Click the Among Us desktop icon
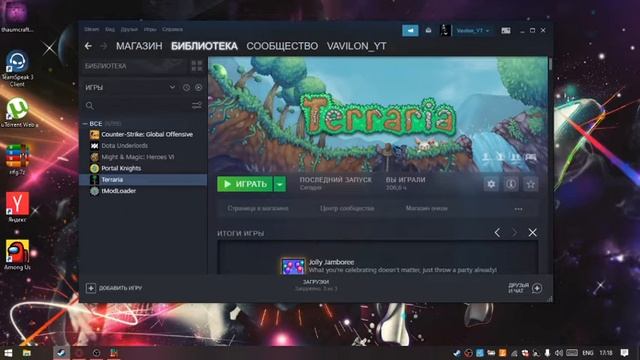Screen dimensions: 640x360 17,255
